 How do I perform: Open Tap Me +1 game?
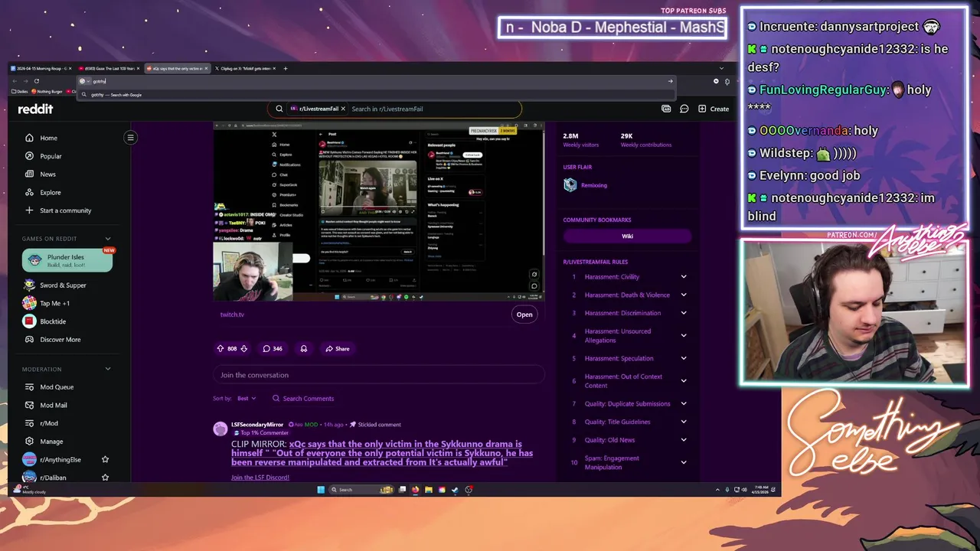click(54, 303)
